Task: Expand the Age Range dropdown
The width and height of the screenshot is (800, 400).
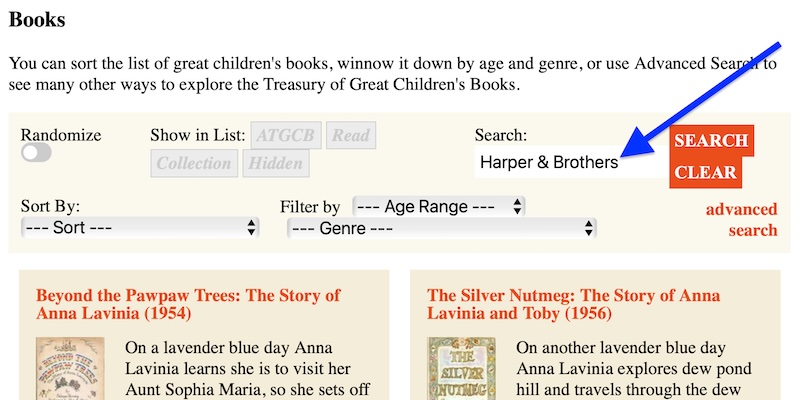Action: coord(439,207)
